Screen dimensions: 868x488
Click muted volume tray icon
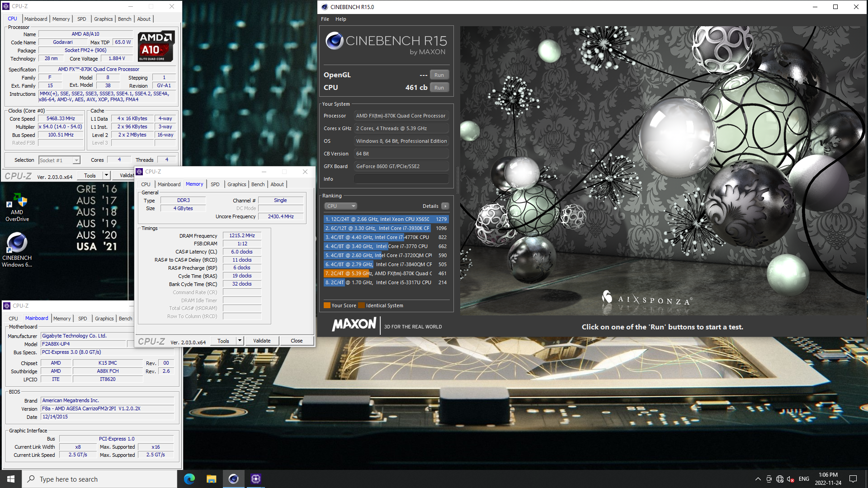pyautogui.click(x=791, y=479)
